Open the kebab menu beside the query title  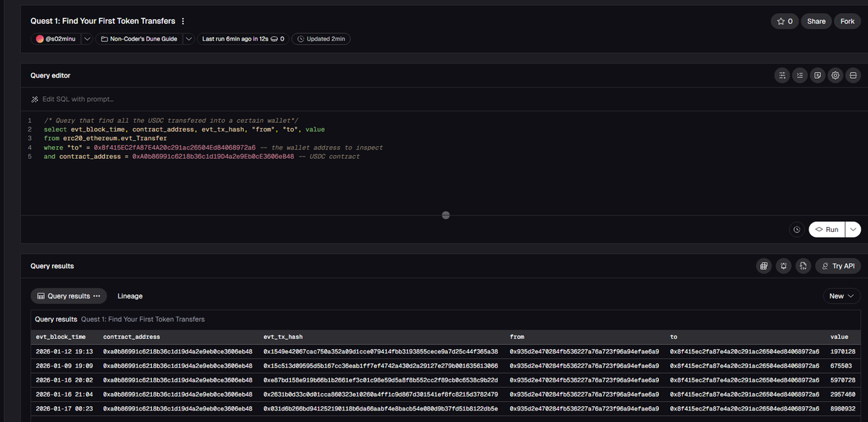[x=182, y=21]
